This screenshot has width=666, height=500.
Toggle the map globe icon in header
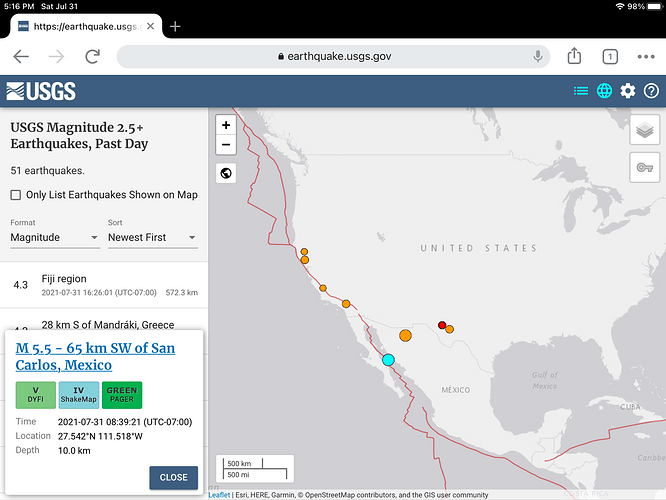coord(604,91)
